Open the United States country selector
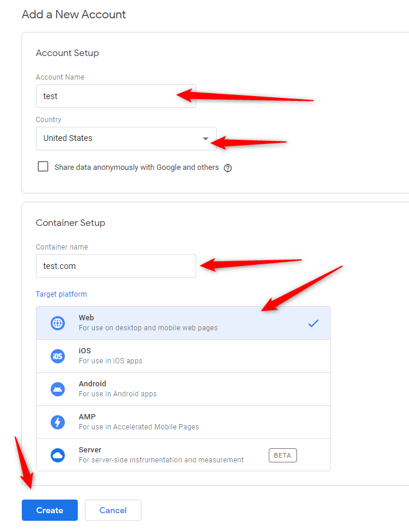 [x=118, y=139]
